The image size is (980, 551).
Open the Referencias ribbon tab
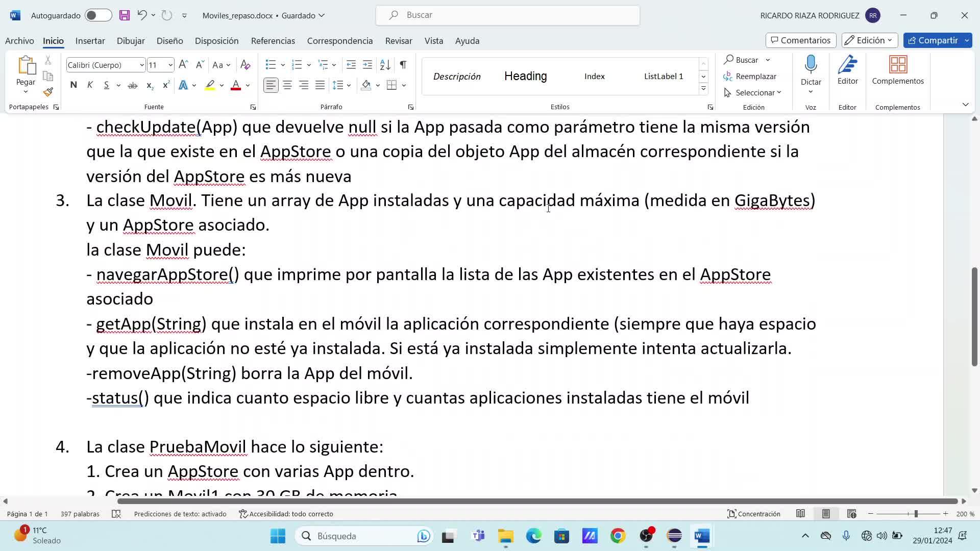click(273, 41)
